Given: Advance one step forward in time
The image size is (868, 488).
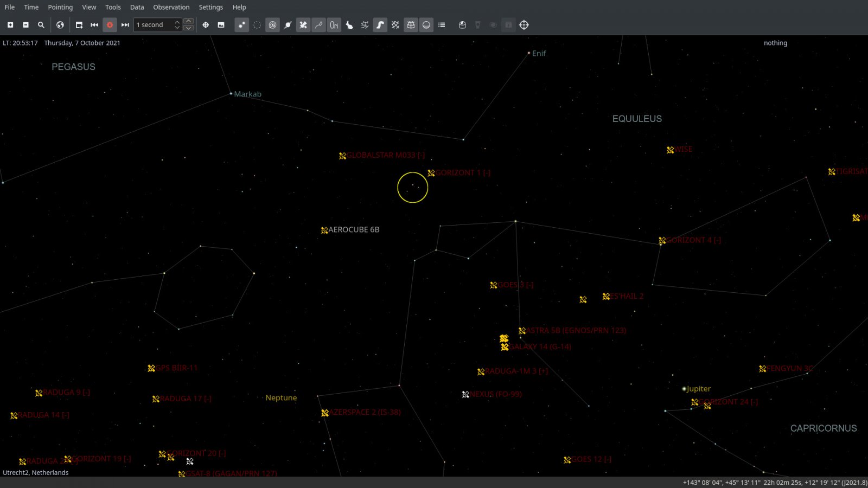Looking at the screenshot, I should coord(125,25).
